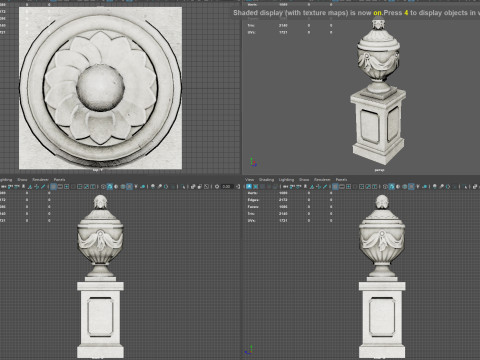Image resolution: width=480 pixels, height=360 pixels.
Task: Switch lower-left viewport to Wireframe shading
Action: pos(103,187)
